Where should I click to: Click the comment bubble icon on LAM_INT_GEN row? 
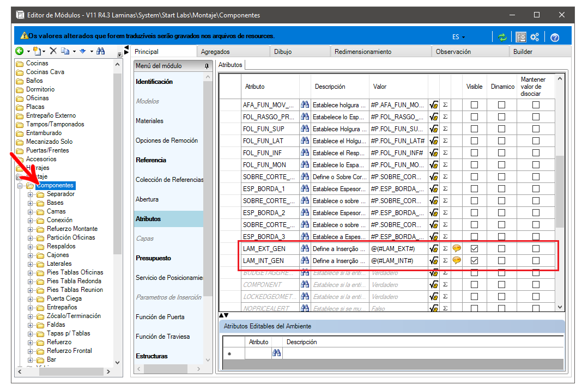pos(456,260)
